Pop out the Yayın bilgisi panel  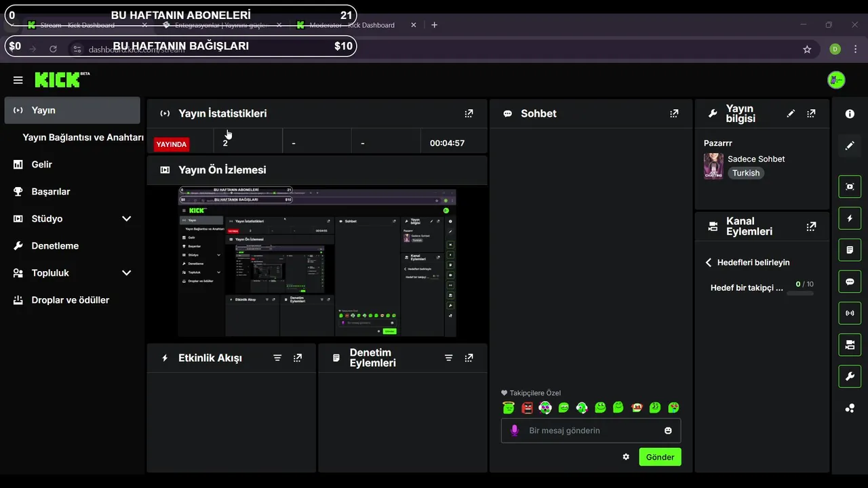pos(811,113)
